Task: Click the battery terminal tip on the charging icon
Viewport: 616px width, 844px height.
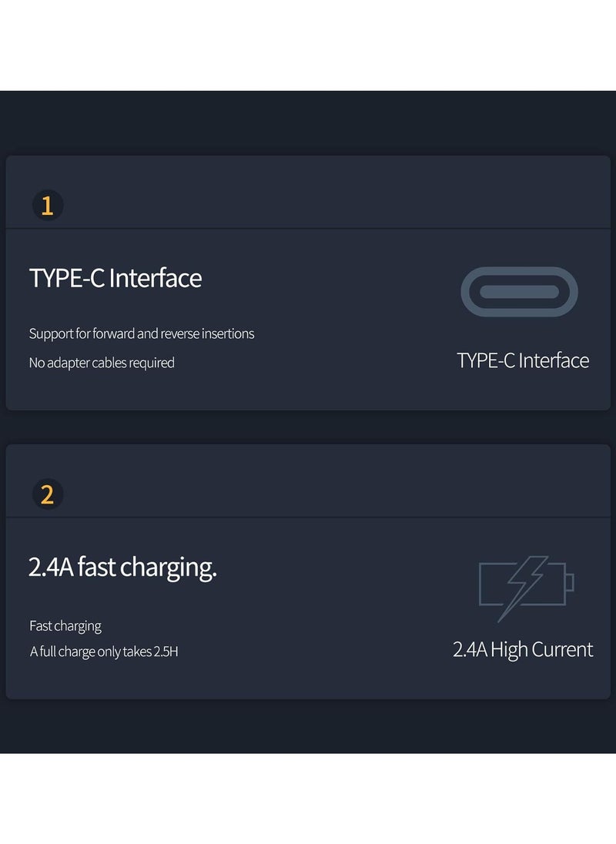Action: click(570, 583)
